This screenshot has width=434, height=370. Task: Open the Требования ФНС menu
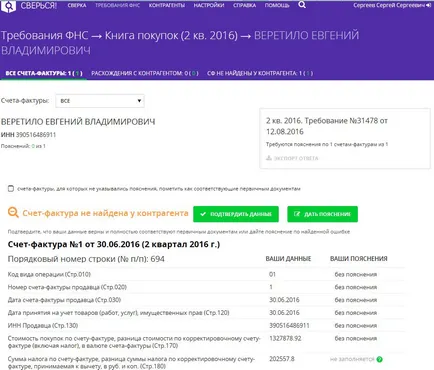click(117, 6)
